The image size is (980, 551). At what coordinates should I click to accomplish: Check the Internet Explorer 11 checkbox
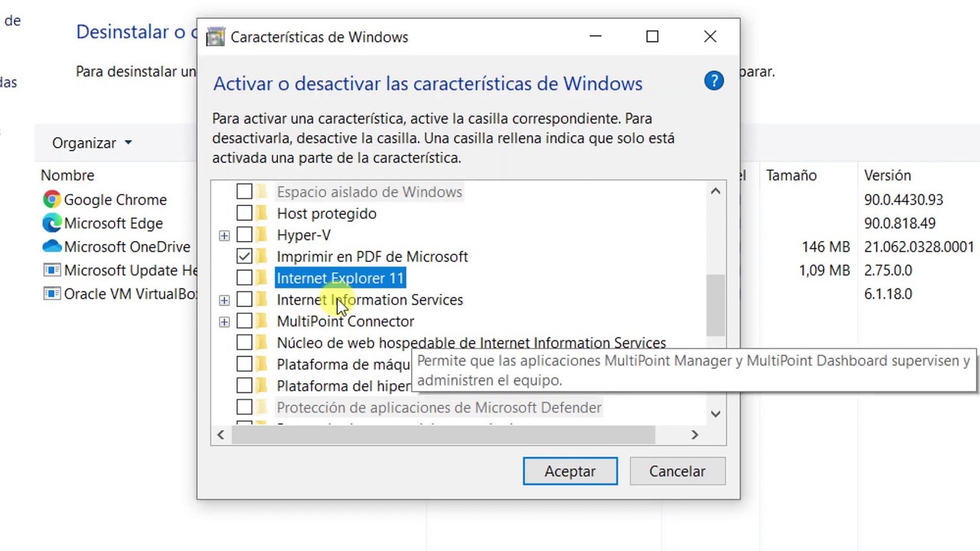pyautogui.click(x=244, y=278)
